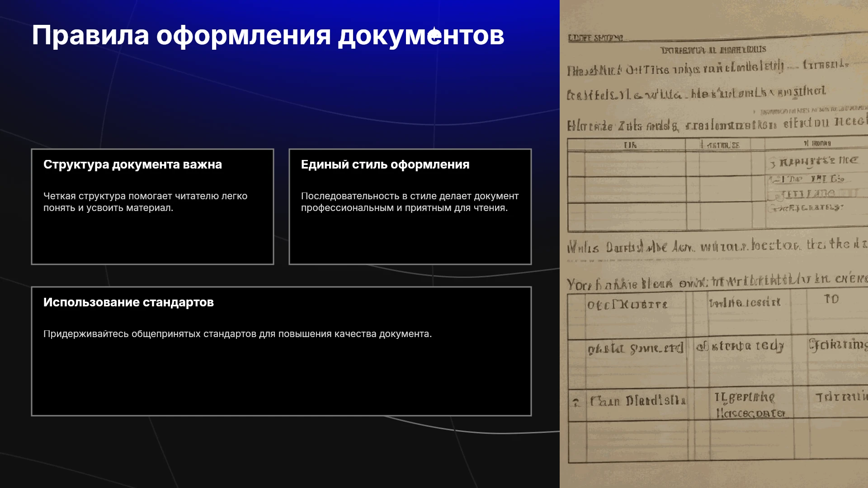Select empty area of unified style card
Viewport: 868px width, 488px height.
click(x=410, y=239)
